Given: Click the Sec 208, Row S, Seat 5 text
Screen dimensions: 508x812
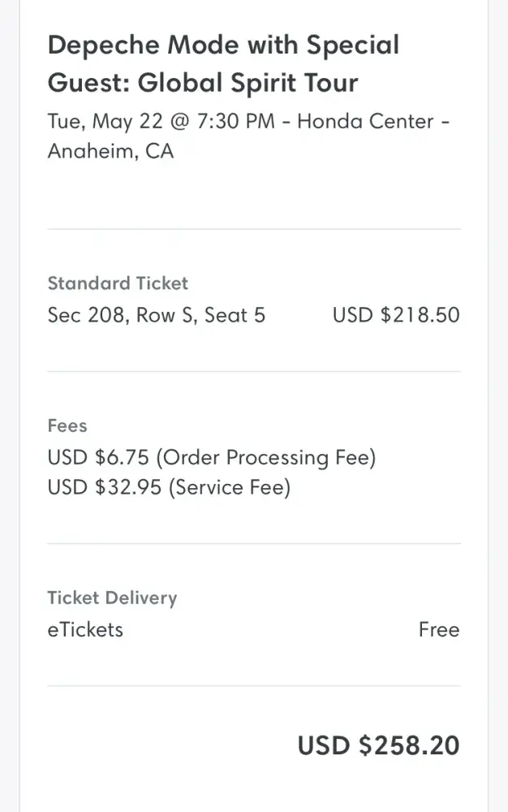Looking at the screenshot, I should tap(157, 315).
